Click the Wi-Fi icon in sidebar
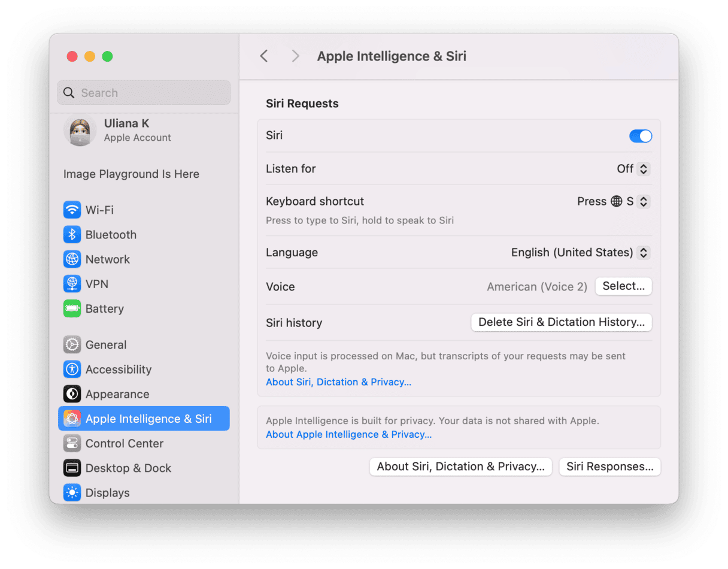 tap(72, 210)
